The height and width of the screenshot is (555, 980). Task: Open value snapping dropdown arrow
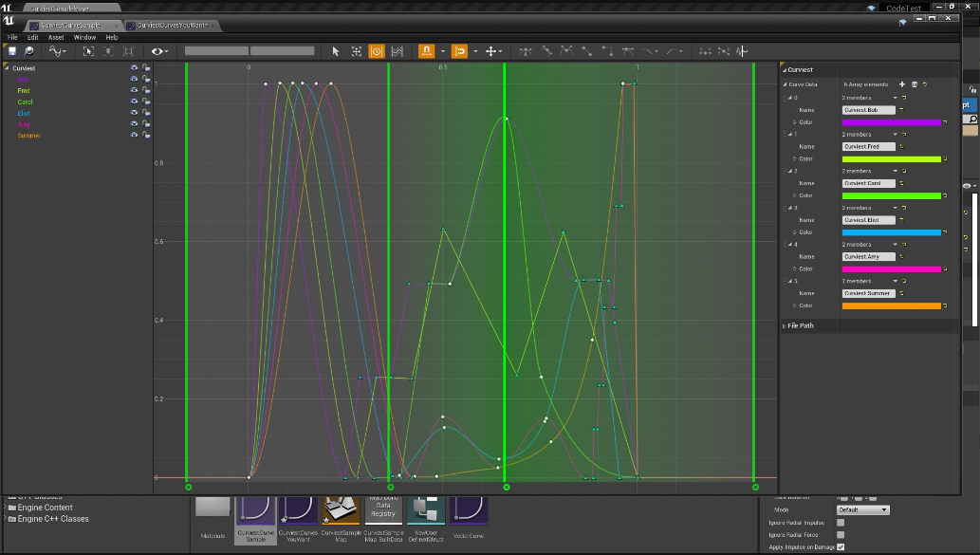point(475,51)
